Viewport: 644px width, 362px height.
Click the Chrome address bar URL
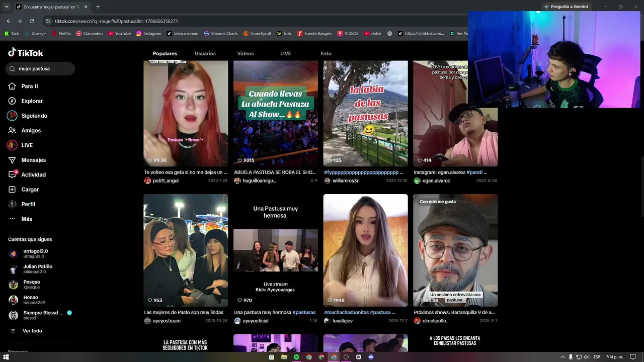click(x=116, y=21)
